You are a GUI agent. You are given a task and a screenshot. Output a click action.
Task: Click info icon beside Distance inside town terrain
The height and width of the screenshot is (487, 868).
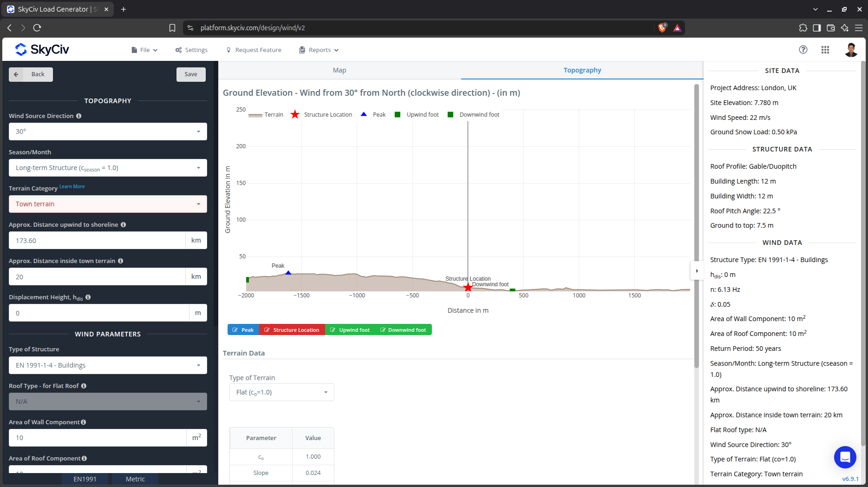pos(121,261)
